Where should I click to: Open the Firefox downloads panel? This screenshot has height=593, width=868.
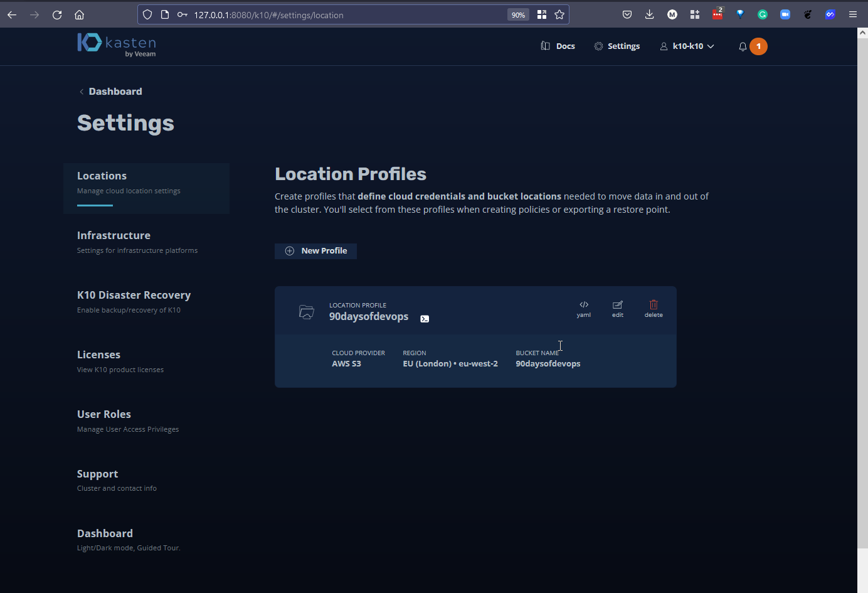point(649,14)
